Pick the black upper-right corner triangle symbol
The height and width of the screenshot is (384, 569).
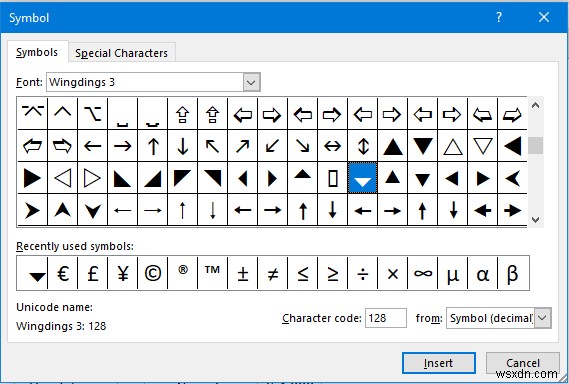click(x=212, y=178)
